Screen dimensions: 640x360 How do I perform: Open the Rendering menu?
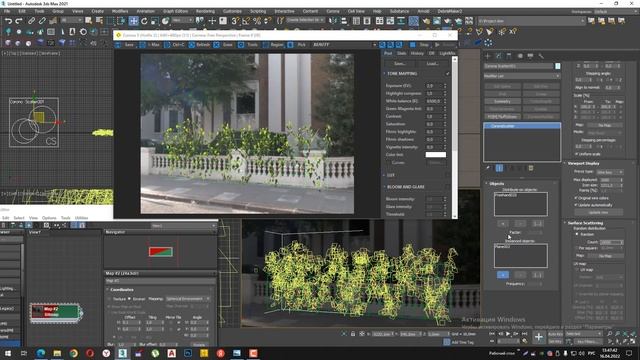tap(205, 11)
